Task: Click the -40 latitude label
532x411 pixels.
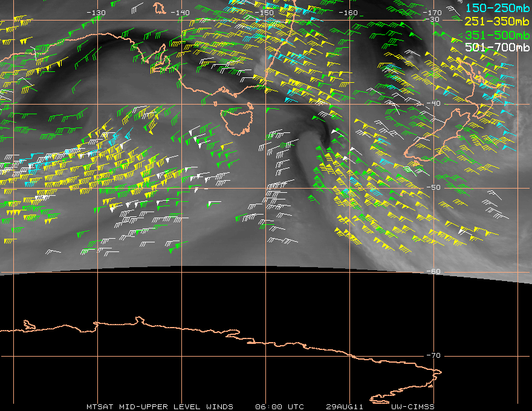Action: 433,103
